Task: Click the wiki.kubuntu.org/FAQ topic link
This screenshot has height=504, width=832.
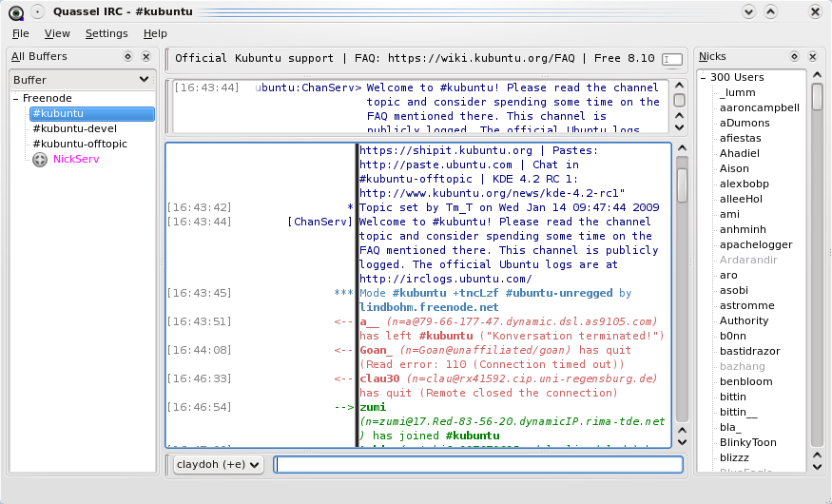Action: pyautogui.click(x=481, y=58)
